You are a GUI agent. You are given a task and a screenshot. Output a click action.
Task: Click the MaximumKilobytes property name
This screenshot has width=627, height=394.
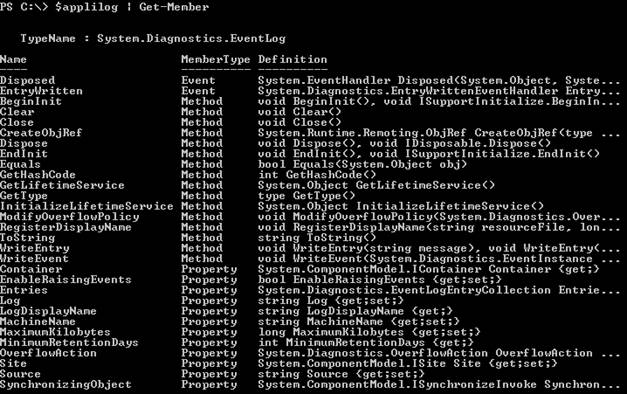click(x=55, y=332)
